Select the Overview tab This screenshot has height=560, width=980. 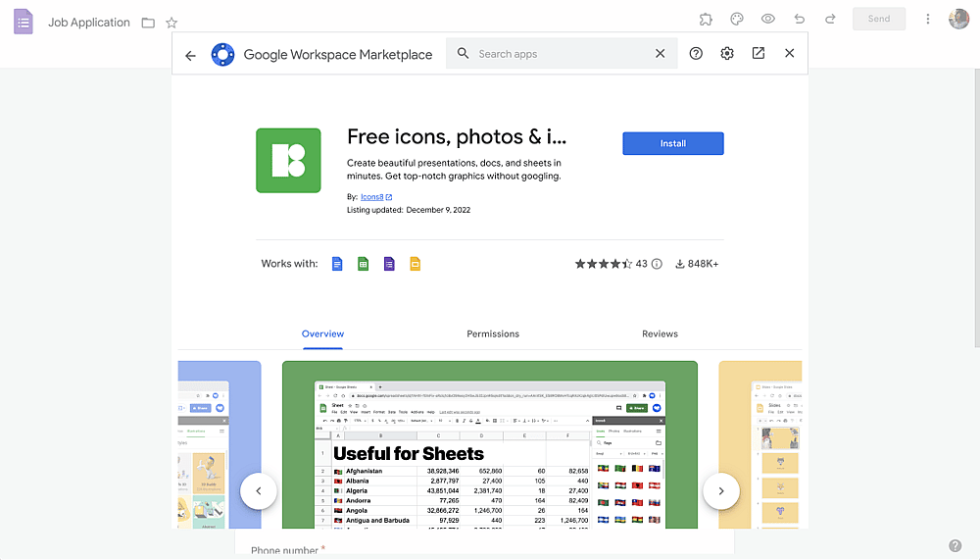[322, 334]
